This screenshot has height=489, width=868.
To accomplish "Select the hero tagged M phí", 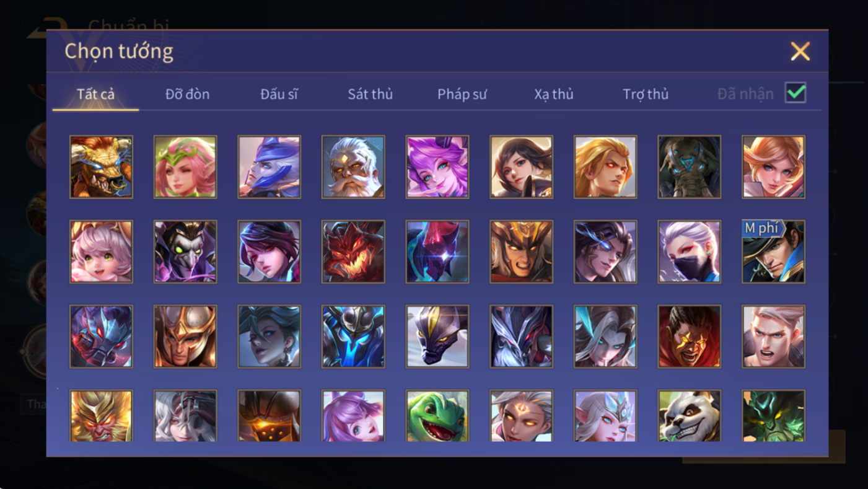I will coord(774,252).
